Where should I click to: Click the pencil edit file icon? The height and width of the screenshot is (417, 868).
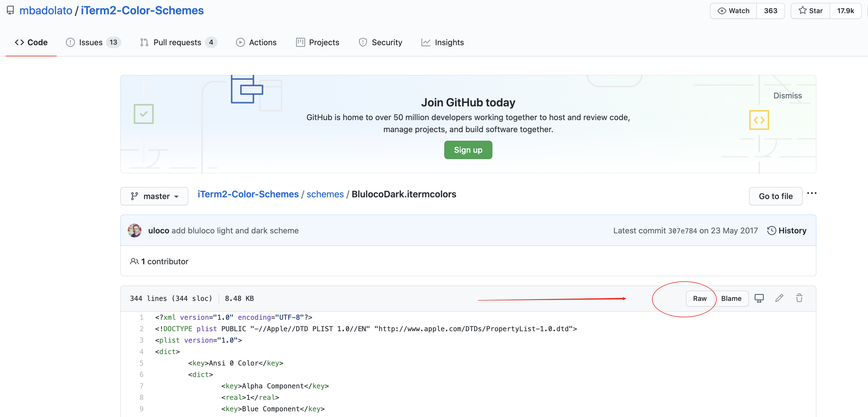[779, 298]
